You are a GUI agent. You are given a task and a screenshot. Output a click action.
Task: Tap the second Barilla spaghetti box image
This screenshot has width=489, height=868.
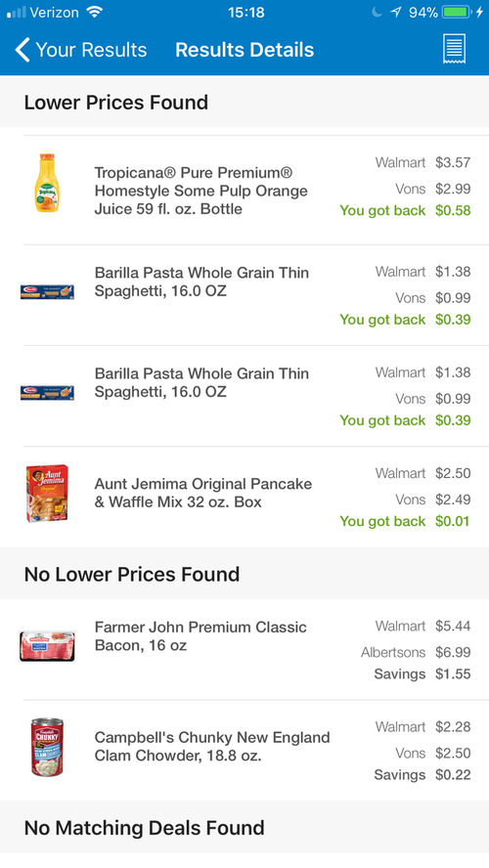(x=47, y=393)
